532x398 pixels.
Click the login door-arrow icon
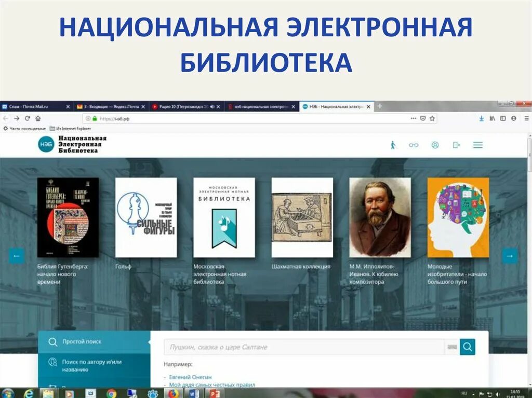click(x=456, y=145)
